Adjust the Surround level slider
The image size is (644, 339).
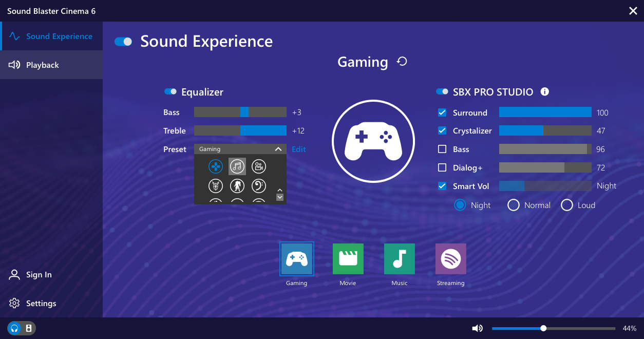[x=545, y=112]
